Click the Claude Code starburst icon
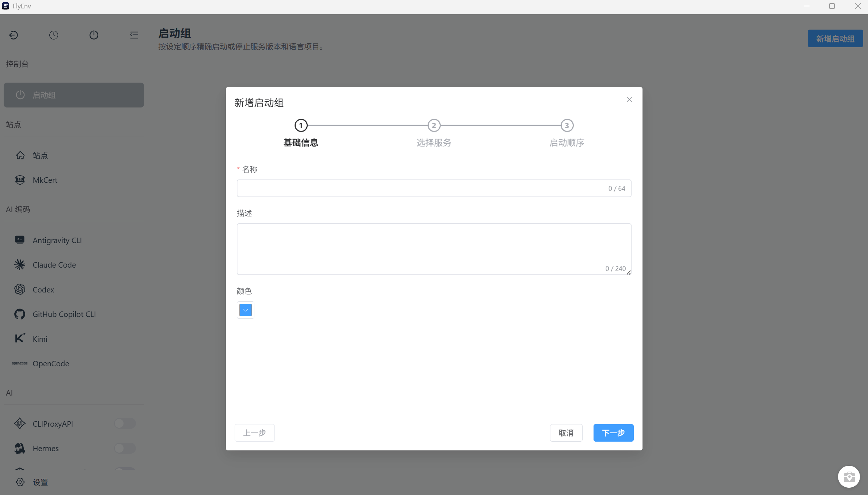The width and height of the screenshot is (868, 495). 20,265
